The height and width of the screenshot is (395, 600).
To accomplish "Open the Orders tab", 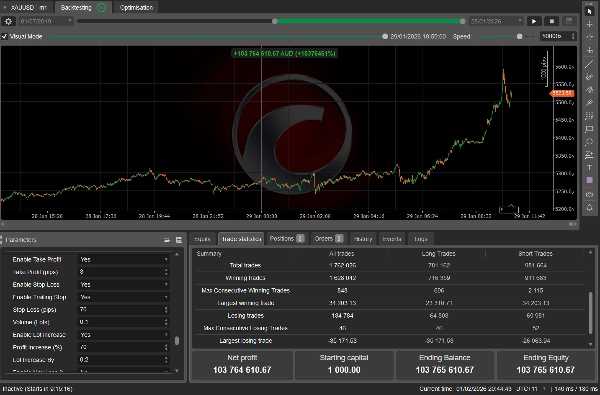I will 328,239.
